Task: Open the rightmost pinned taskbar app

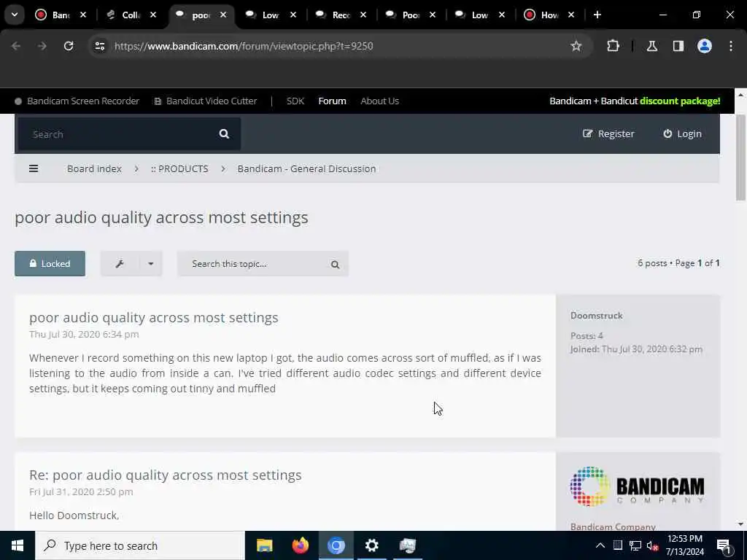Action: [407, 545]
